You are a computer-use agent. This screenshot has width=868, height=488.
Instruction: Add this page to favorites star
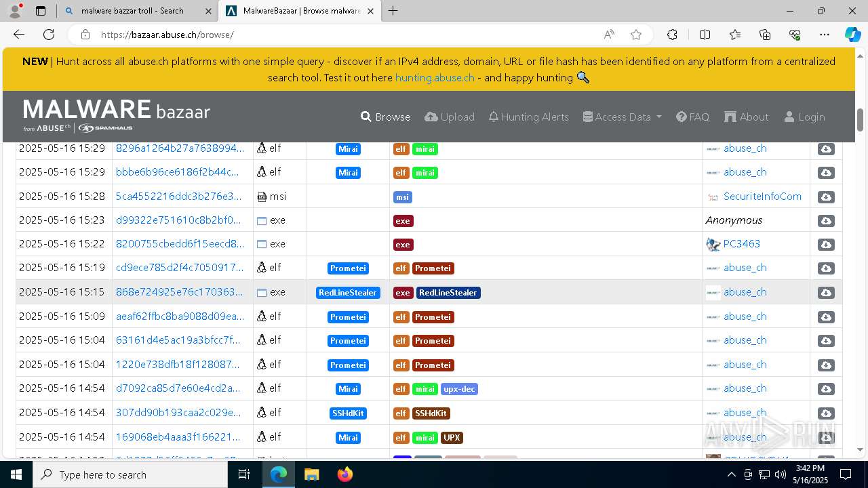636,35
